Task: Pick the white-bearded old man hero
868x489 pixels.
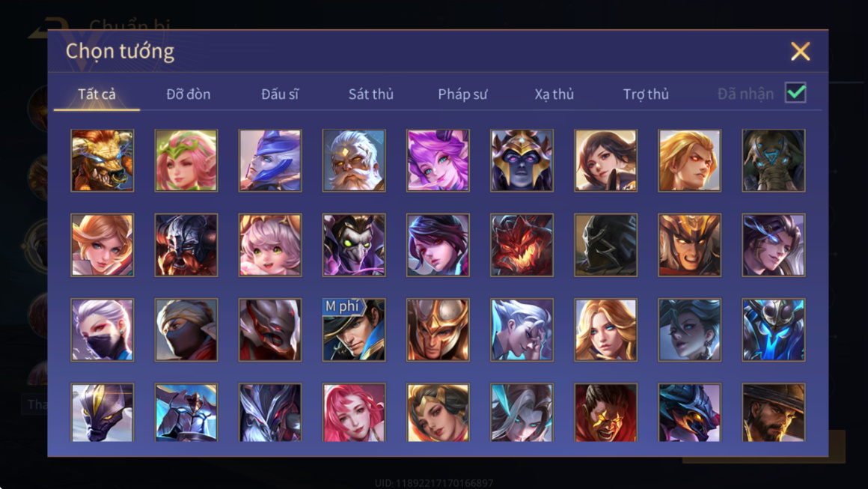Action: click(x=354, y=160)
